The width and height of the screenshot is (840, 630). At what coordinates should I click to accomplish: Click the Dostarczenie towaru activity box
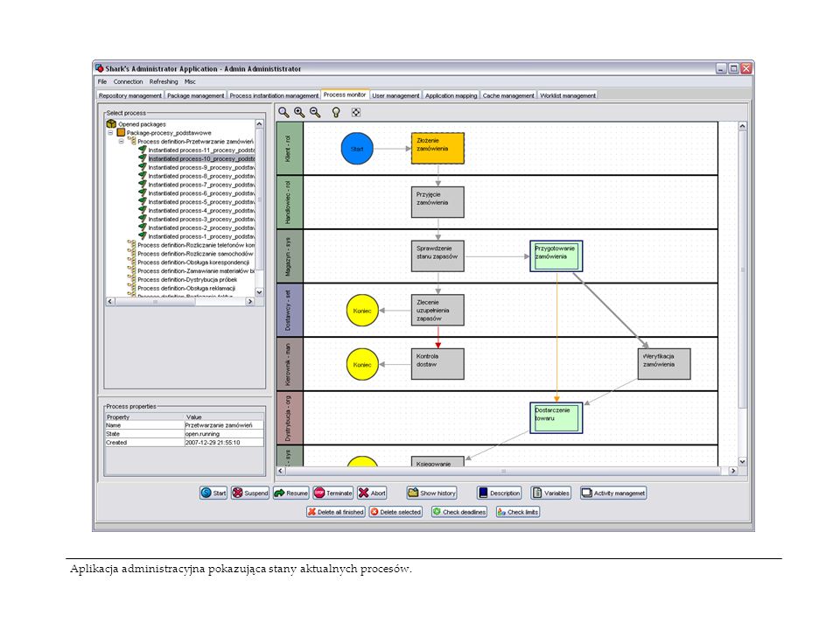coord(556,418)
